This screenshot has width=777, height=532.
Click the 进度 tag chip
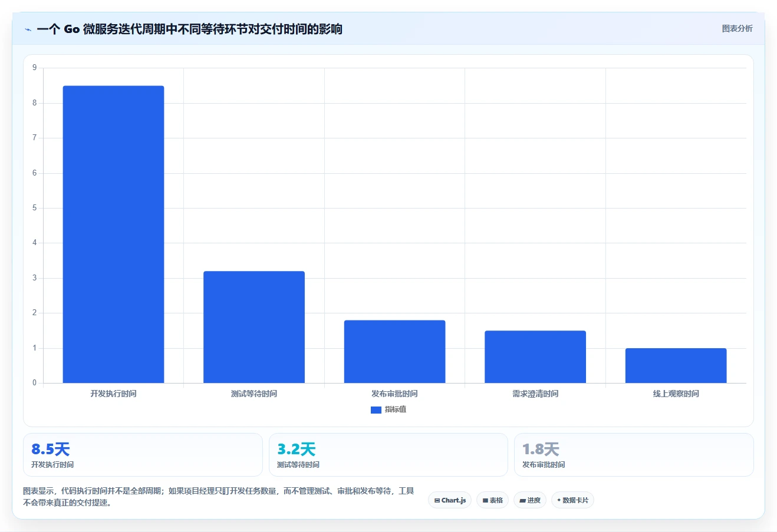click(x=530, y=500)
